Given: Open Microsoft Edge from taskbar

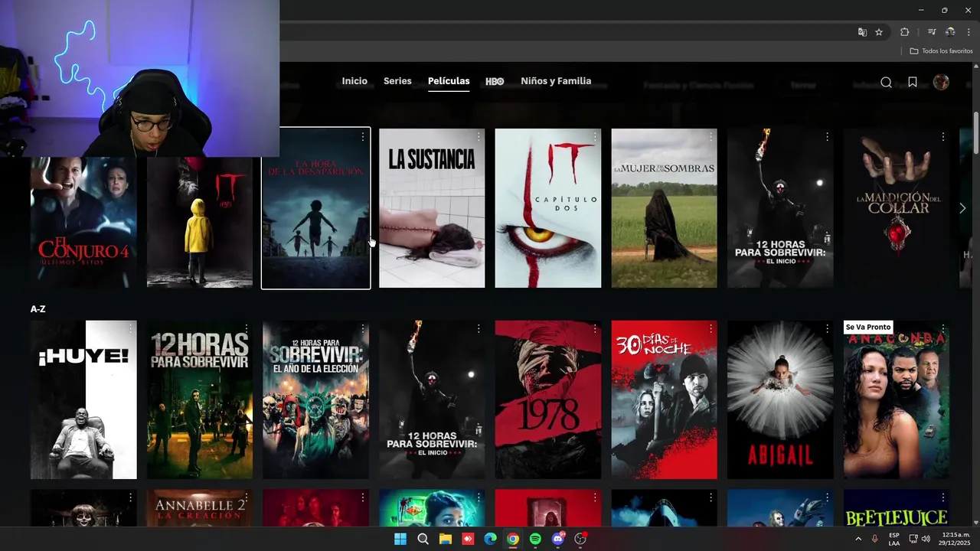Looking at the screenshot, I should tap(490, 539).
